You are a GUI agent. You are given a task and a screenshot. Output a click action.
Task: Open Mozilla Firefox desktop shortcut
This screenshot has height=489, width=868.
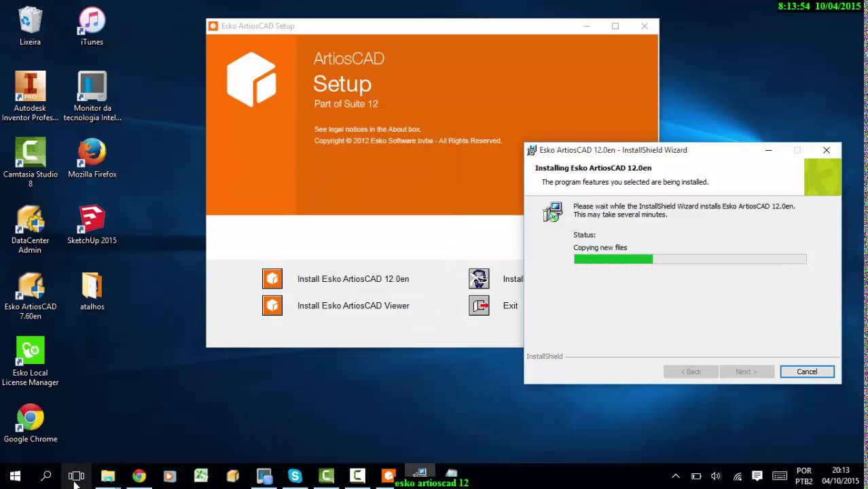coord(92,158)
